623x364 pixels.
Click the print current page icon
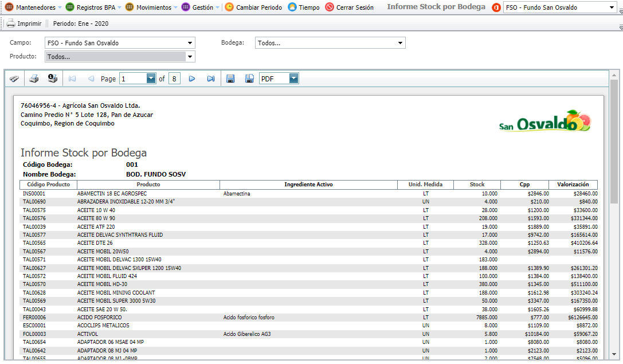53,79
